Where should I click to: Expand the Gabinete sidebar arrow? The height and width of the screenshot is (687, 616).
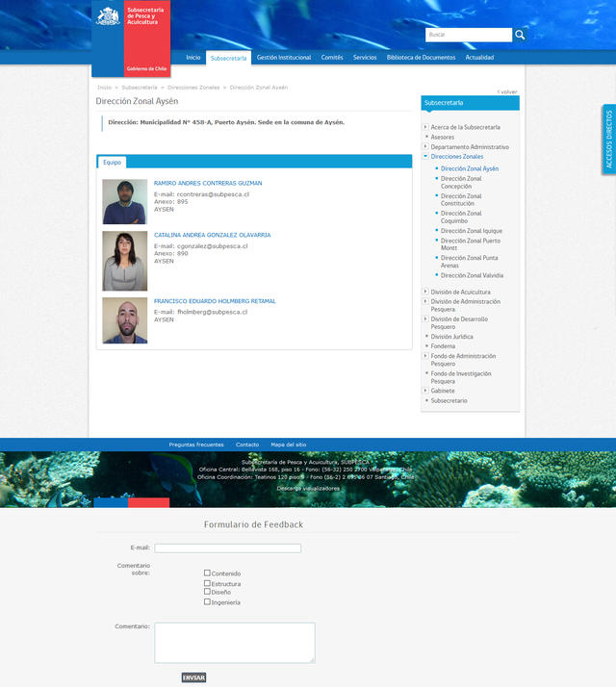(425, 391)
